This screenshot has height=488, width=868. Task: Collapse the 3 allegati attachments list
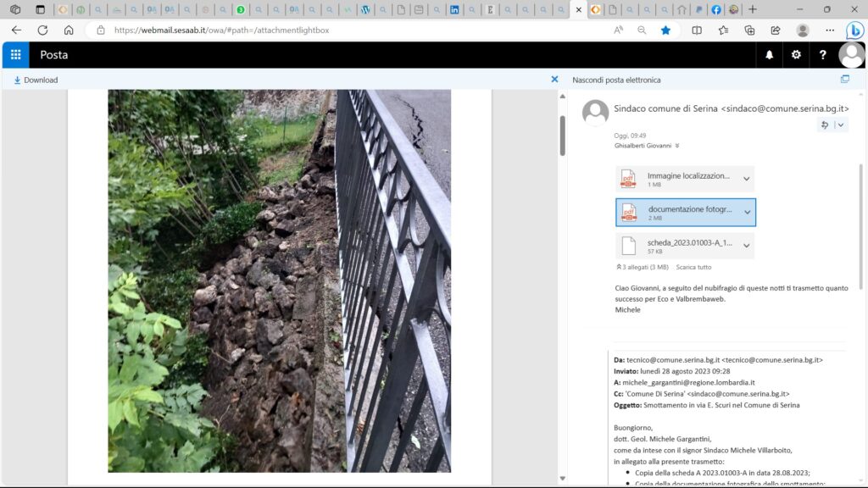point(619,267)
